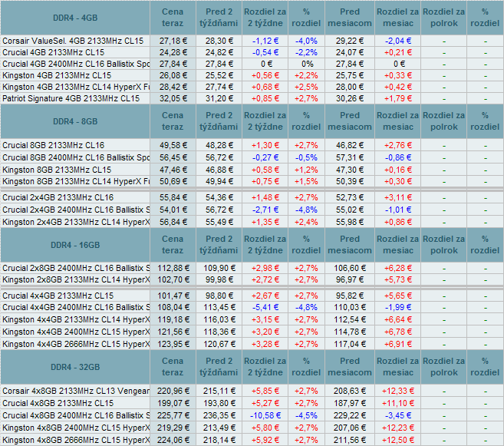Click the -3,45 € monthly difference
Viewport: 504px width, 446px height.
pyautogui.click(x=398, y=415)
